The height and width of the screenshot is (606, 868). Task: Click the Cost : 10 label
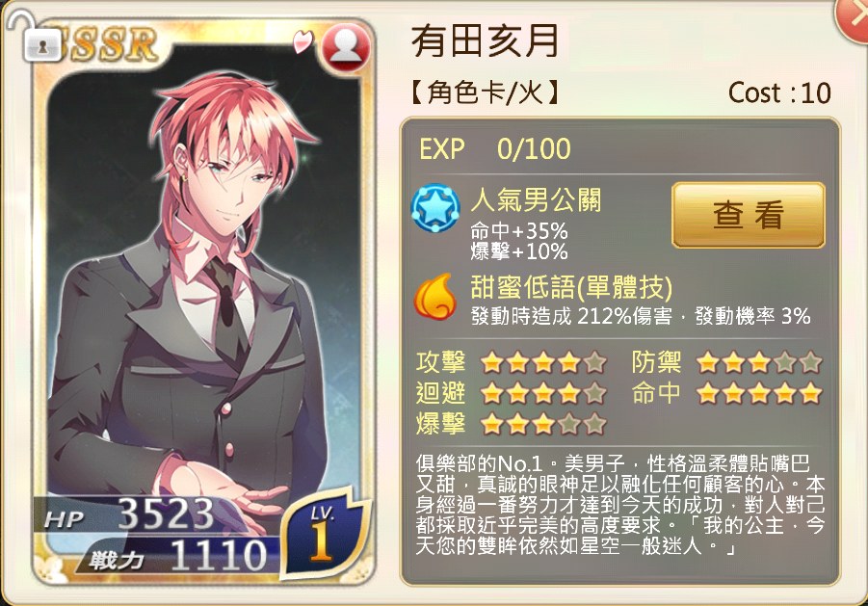coord(780,92)
